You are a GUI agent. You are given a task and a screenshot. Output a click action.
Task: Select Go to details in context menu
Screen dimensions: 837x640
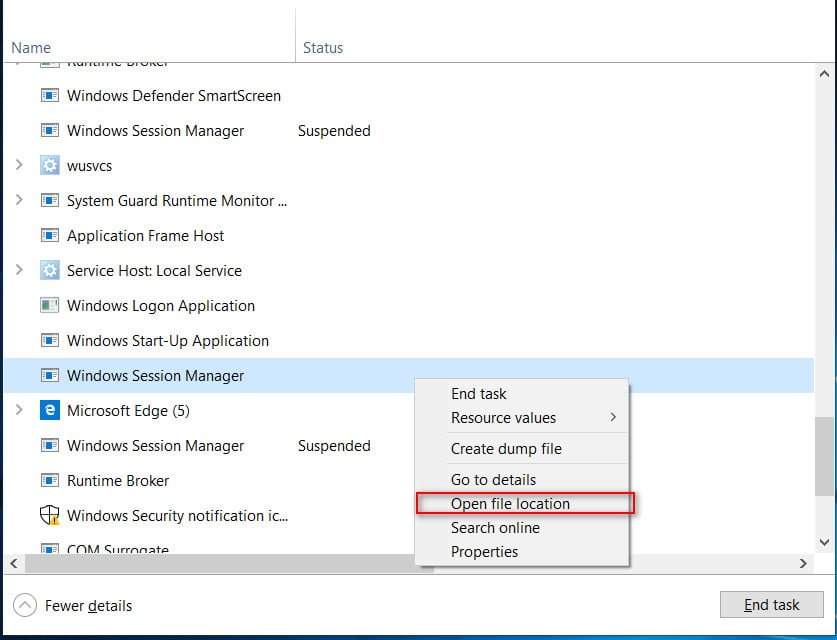(493, 480)
